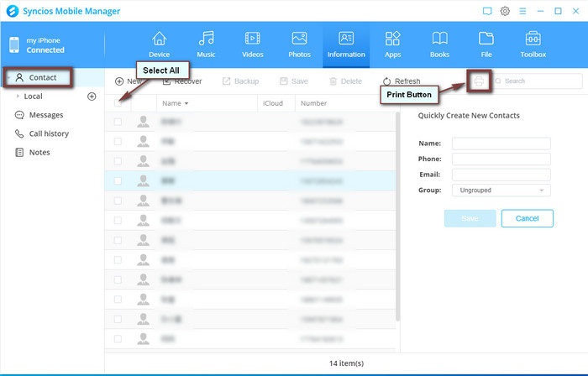Viewport: 588px width, 376px height.
Task: Click the first contact's avatar icon
Action: (143, 122)
